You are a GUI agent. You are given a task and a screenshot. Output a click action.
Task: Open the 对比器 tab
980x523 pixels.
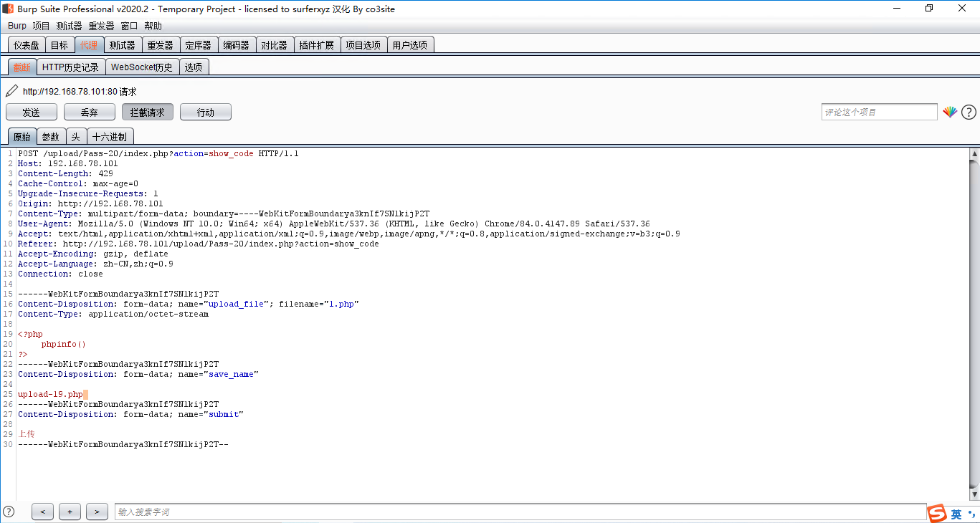274,44
